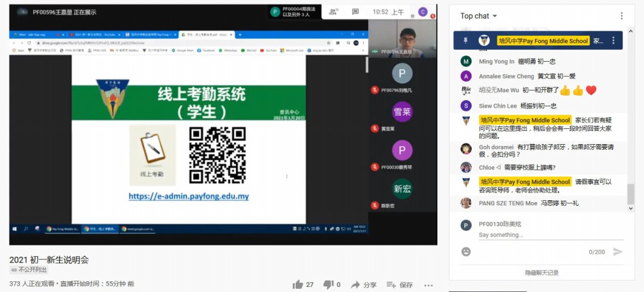
Task: Click the meet.google.com taskbar Chrome item
Action: pyautogui.click(x=137, y=228)
